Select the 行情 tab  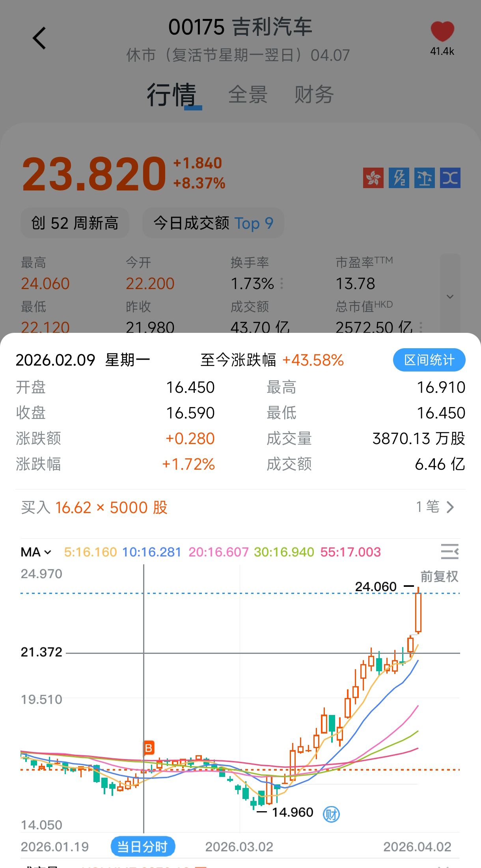(172, 95)
